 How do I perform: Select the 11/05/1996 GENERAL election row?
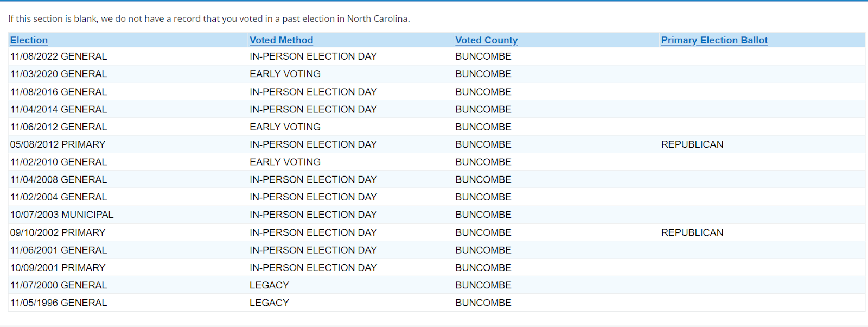click(x=59, y=303)
